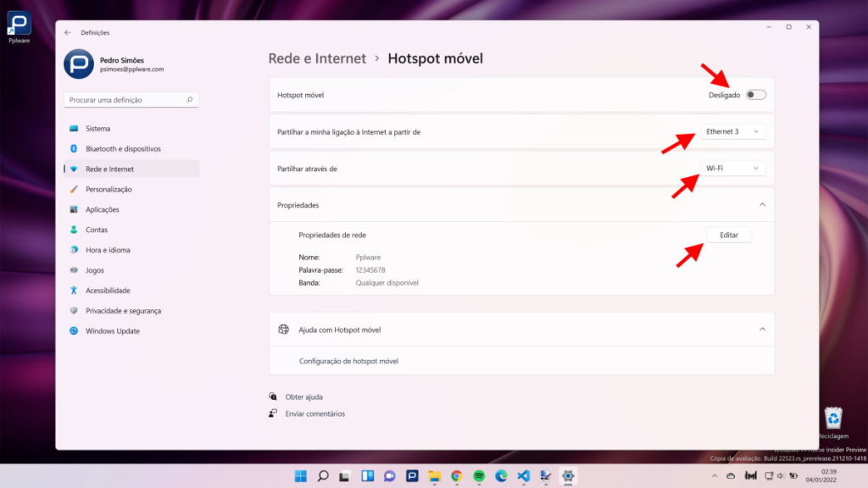Screen dimensions: 868x488
Task: Launch Spotify from the taskbar
Action: tap(480, 476)
